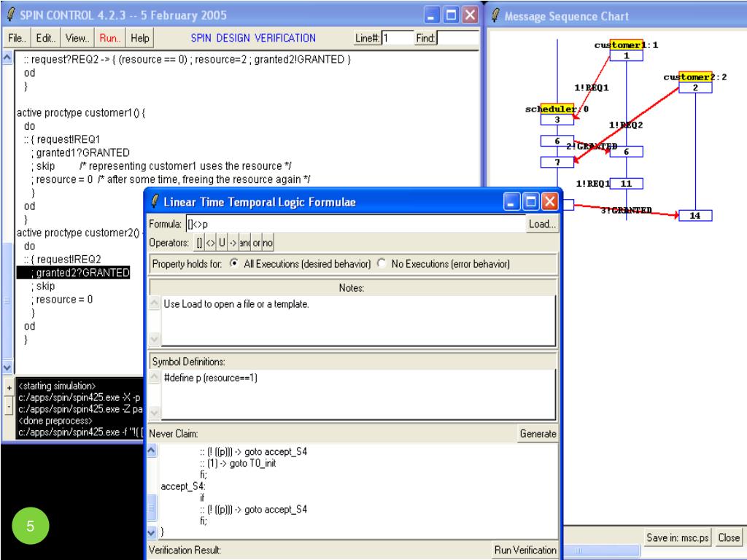Click the Never Claim scroll-up arrow
747x560 pixels.
coord(152,450)
